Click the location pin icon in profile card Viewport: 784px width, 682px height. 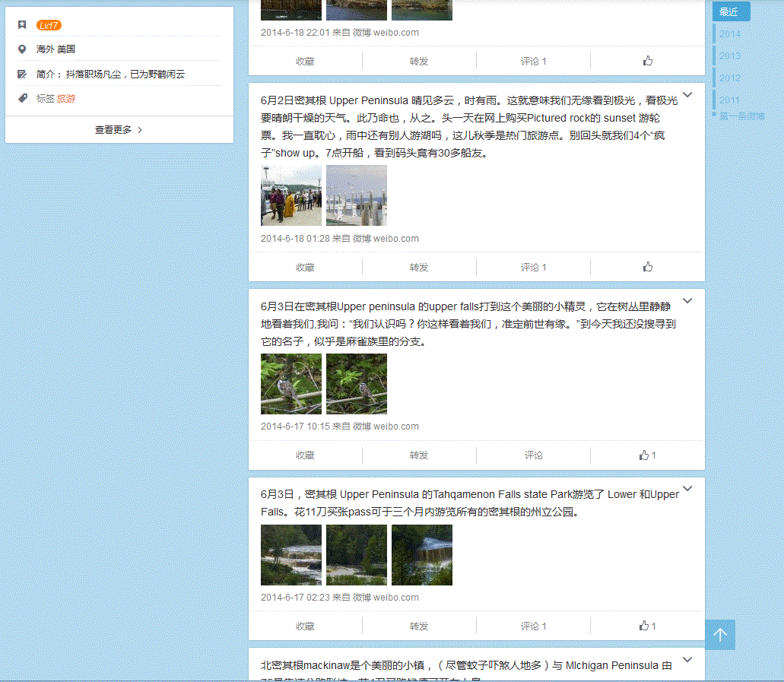click(x=22, y=49)
